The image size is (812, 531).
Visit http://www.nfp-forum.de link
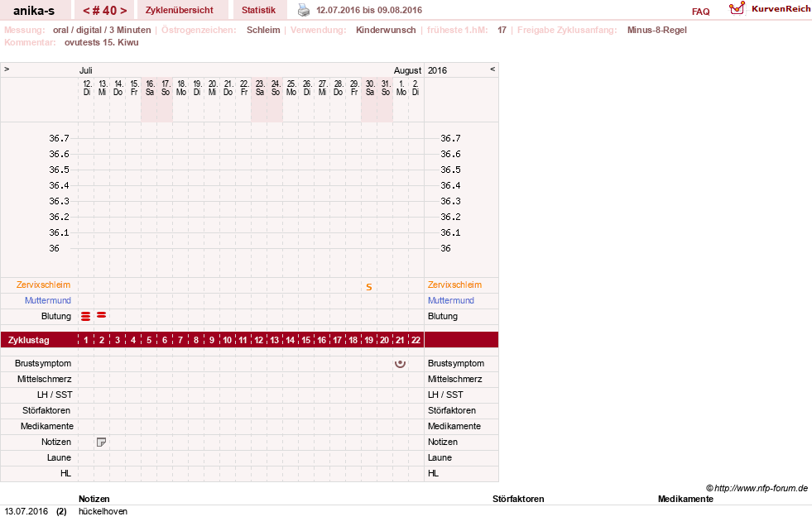click(761, 488)
